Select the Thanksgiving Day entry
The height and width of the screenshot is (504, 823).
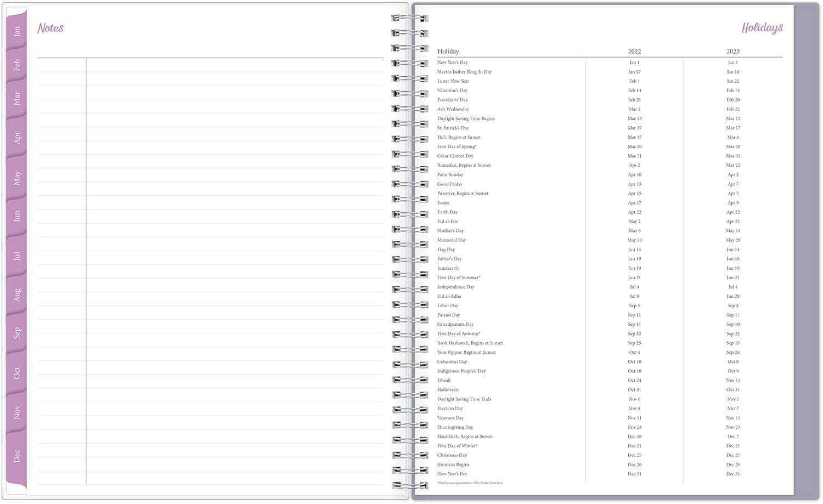(455, 427)
